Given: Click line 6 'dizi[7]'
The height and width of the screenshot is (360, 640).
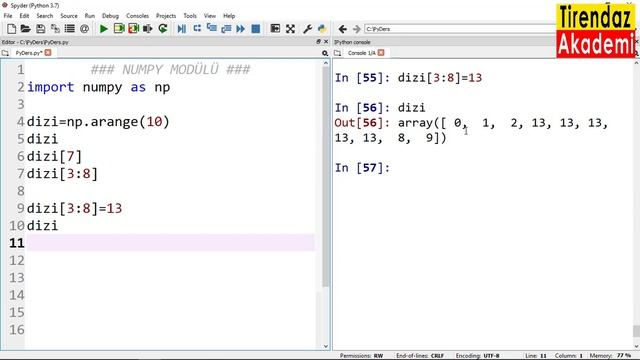Looking at the screenshot, I should click(x=55, y=156).
